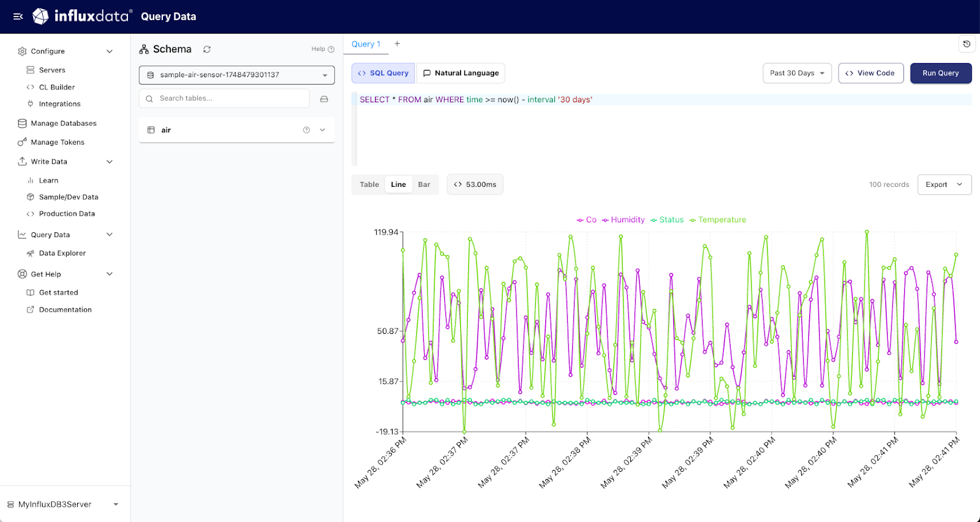Click the InfluxData logo
Image resolution: width=980 pixels, height=522 pixels.
[x=82, y=16]
